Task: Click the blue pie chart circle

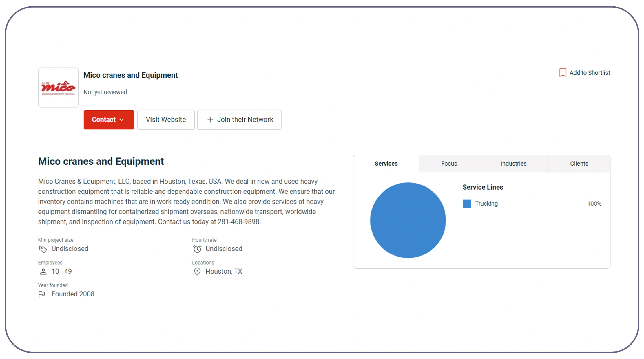Action: tap(408, 220)
